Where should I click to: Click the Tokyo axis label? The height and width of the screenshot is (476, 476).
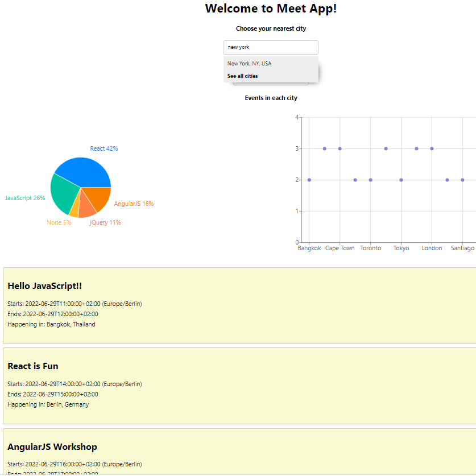pyautogui.click(x=402, y=248)
